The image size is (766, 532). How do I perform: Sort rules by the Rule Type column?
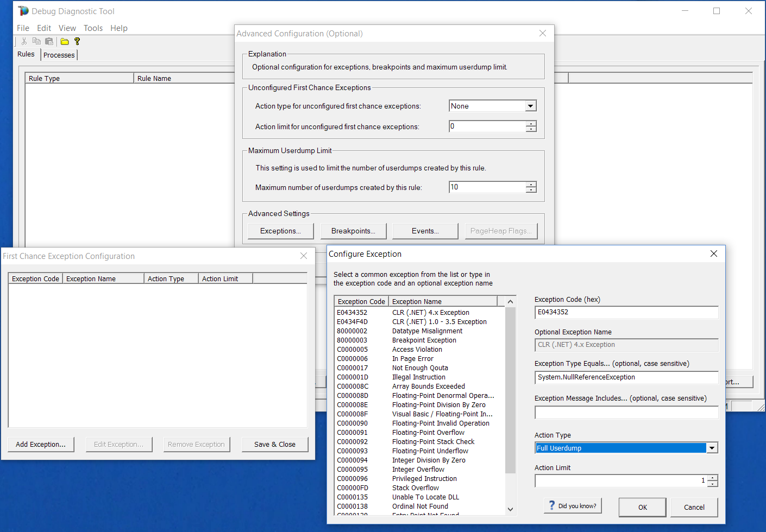tap(79, 78)
